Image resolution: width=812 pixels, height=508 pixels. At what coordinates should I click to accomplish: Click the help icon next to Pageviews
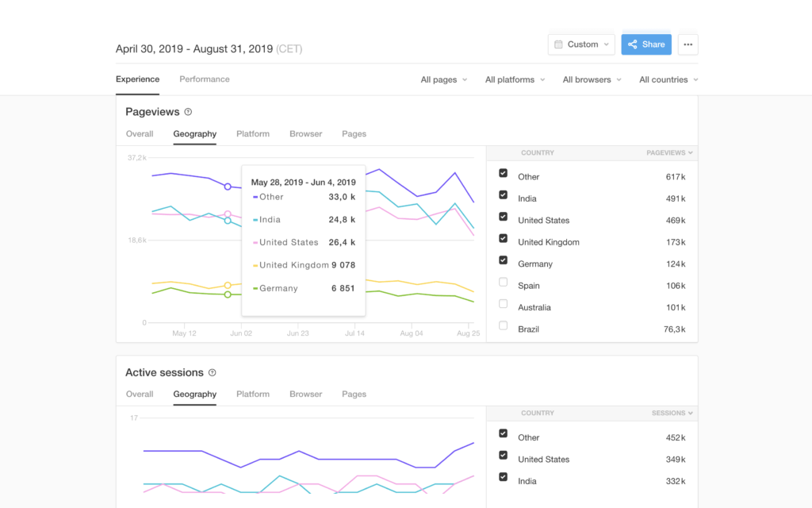188,113
